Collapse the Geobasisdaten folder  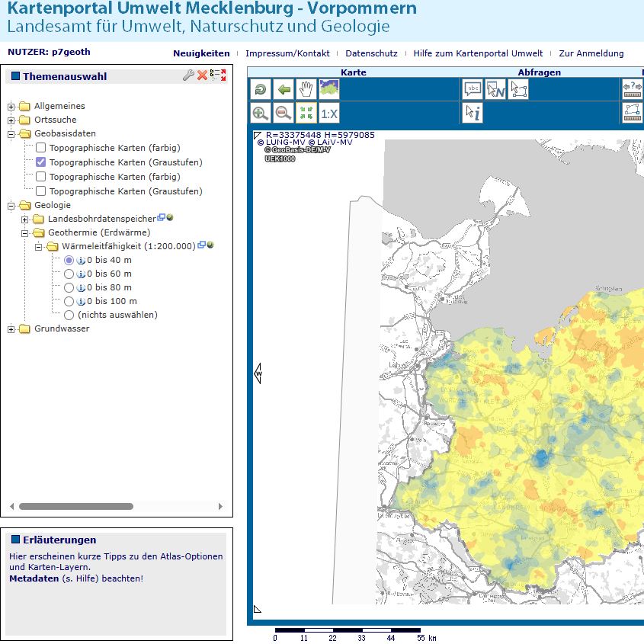click(x=11, y=134)
